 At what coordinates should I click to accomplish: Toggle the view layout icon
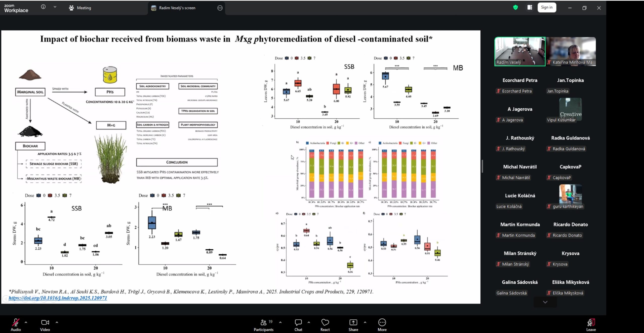[530, 8]
